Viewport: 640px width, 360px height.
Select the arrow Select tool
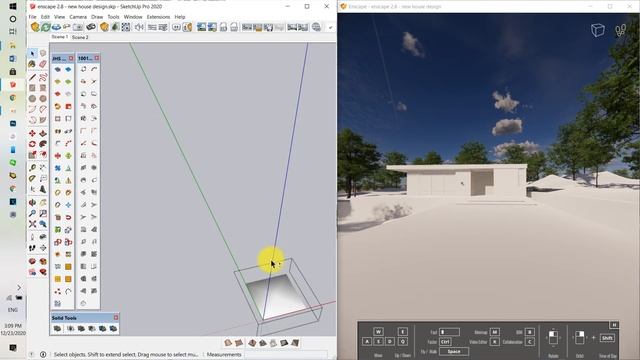[32, 53]
